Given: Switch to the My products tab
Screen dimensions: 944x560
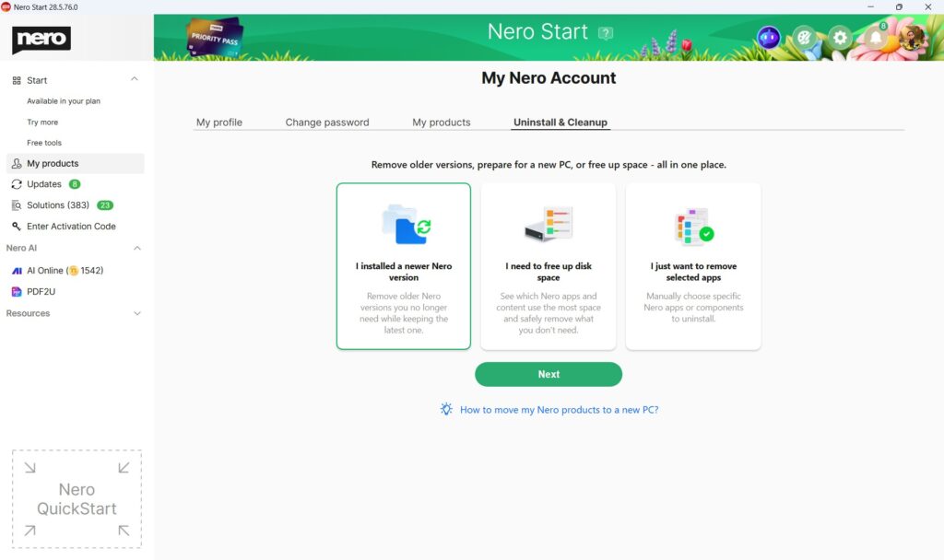Looking at the screenshot, I should pyautogui.click(x=442, y=122).
